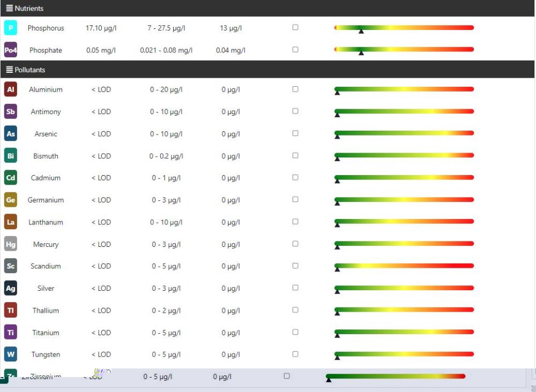The width and height of the screenshot is (536, 392).
Task: Click the Po4 Phosphate icon
Action: [11, 50]
